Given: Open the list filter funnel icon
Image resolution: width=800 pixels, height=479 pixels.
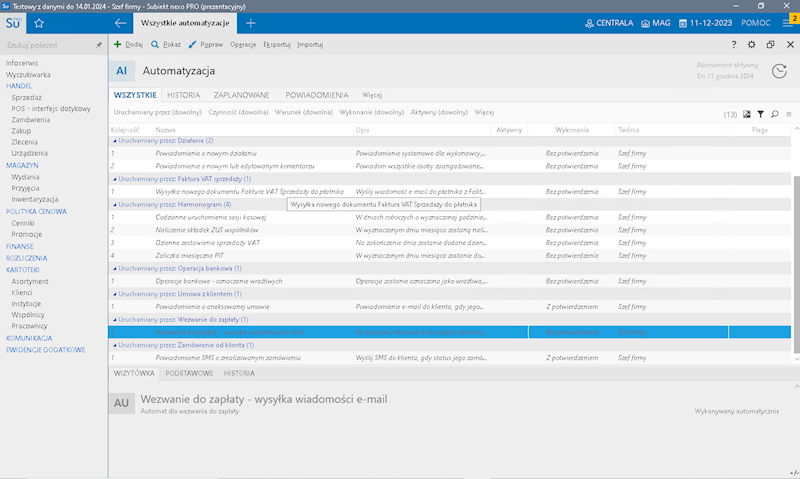Looking at the screenshot, I should coord(761,114).
